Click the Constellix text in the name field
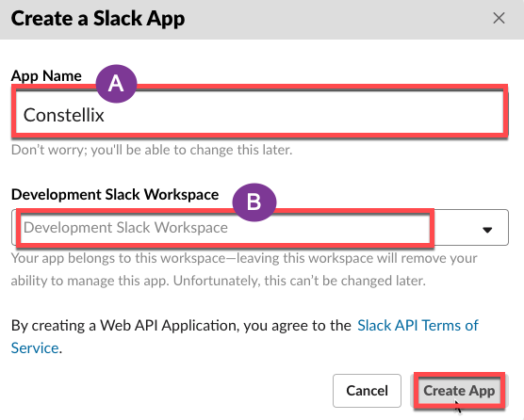Image resolution: width=524 pixels, height=420 pixels. click(64, 115)
